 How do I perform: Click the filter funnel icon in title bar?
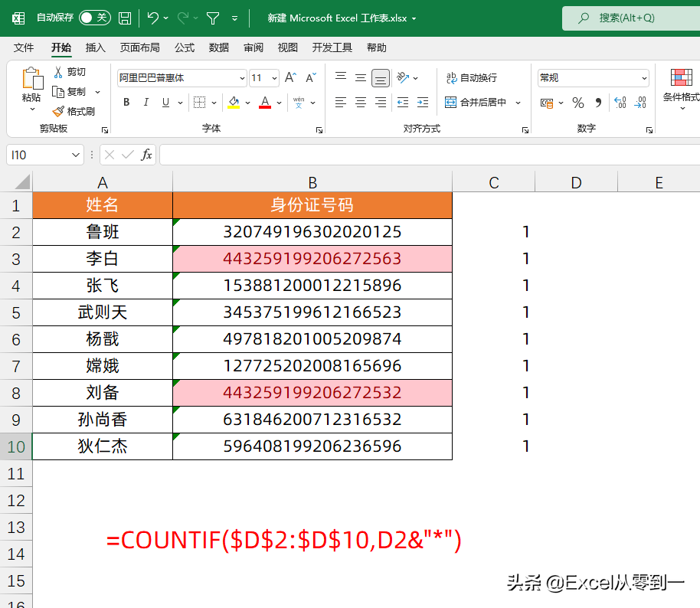coord(213,18)
